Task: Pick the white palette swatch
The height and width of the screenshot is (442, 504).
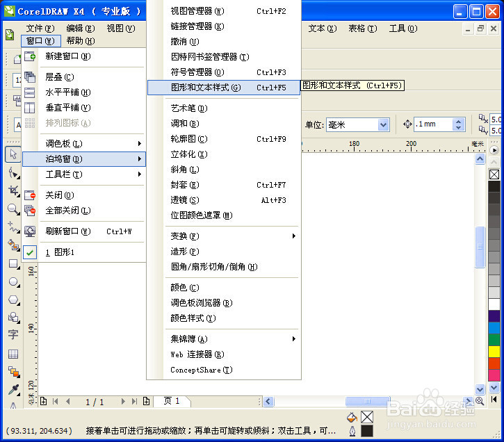Action: point(494,304)
